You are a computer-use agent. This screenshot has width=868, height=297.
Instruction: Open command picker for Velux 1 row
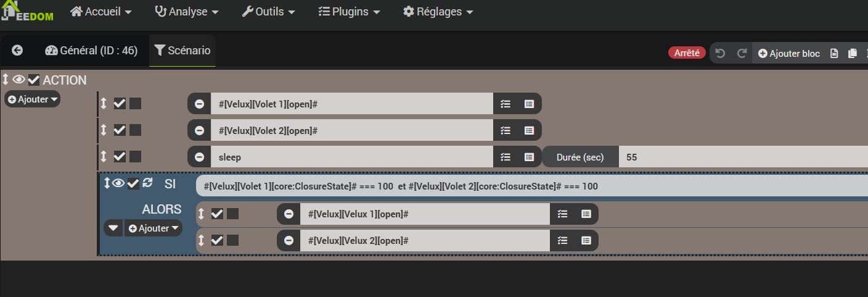[x=586, y=214]
